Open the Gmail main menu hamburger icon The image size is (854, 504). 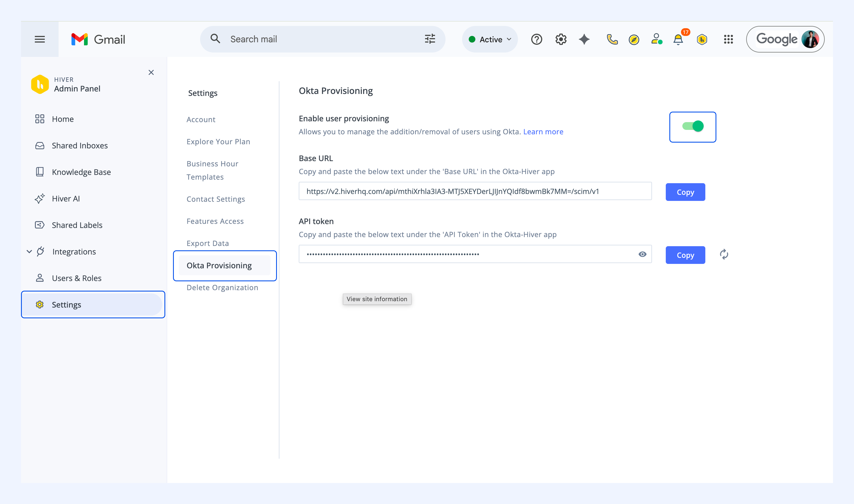click(x=40, y=40)
